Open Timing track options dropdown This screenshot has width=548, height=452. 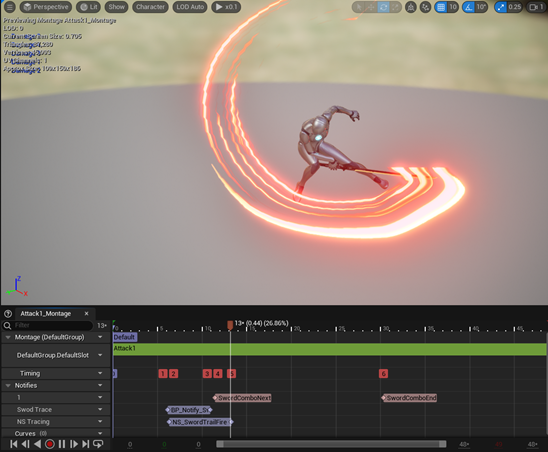(x=100, y=373)
